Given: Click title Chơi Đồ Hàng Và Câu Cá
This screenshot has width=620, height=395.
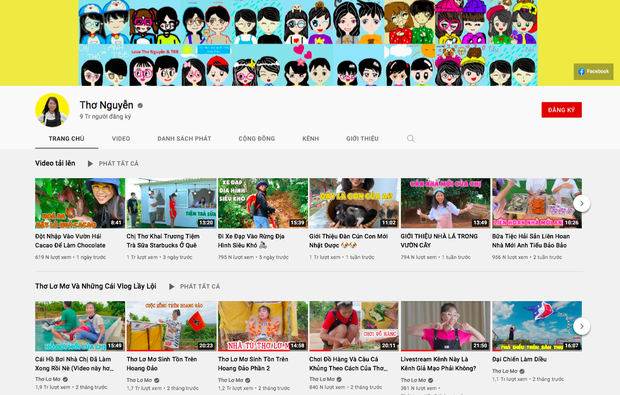Looking at the screenshot, I should click(x=348, y=364).
